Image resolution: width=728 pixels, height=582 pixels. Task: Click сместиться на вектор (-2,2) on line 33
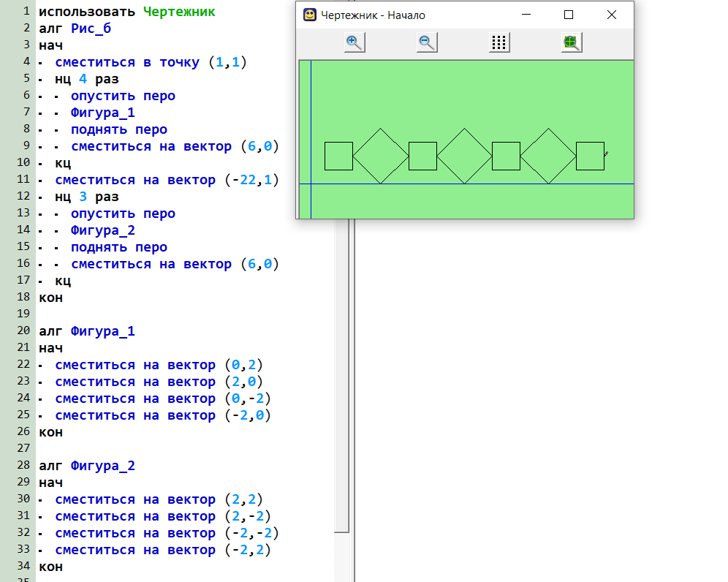(x=163, y=550)
